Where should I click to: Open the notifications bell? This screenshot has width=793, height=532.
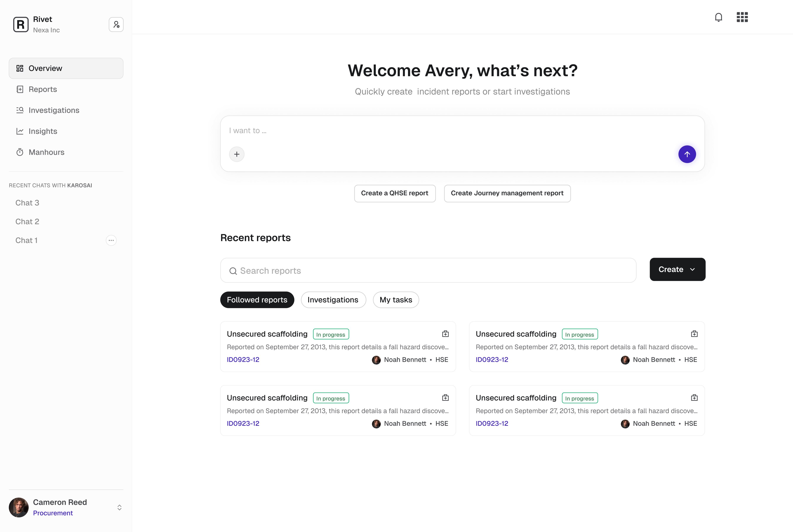718,17
